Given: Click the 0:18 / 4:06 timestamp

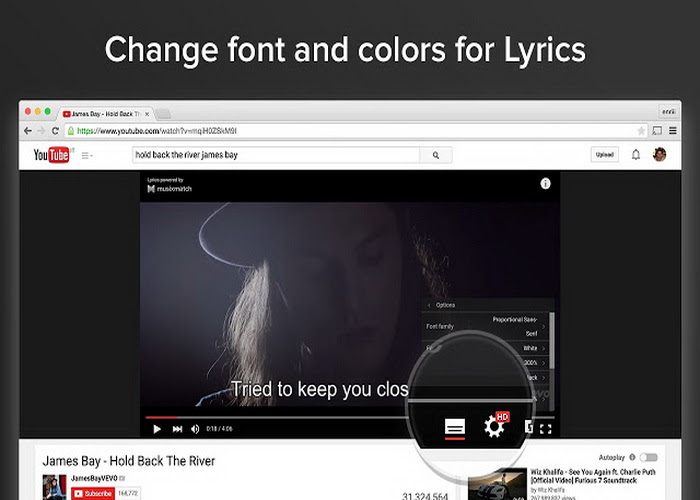Looking at the screenshot, I should click(x=219, y=429).
